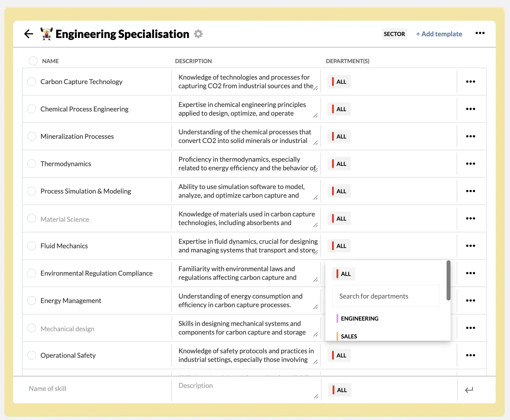Viewport: 510px width, 420px height.
Task: Select the Chemical Process Engineering row checkbox
Action: 32,109
